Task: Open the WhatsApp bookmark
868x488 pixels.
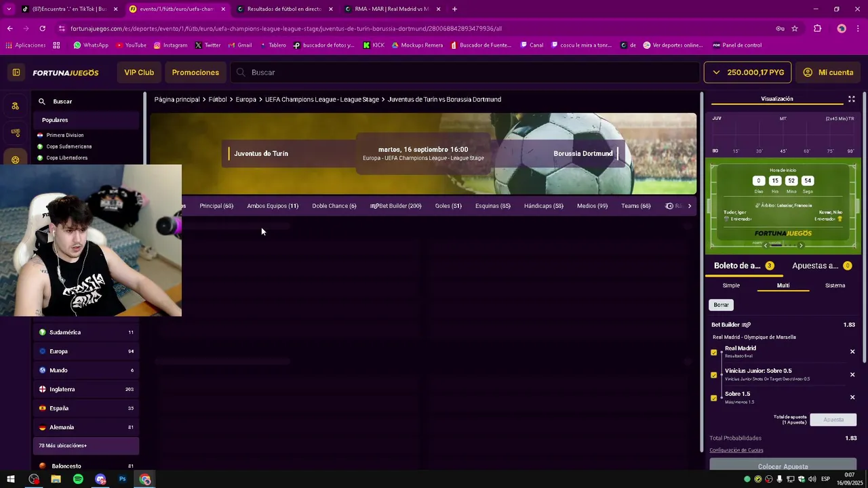Action: coord(91,45)
